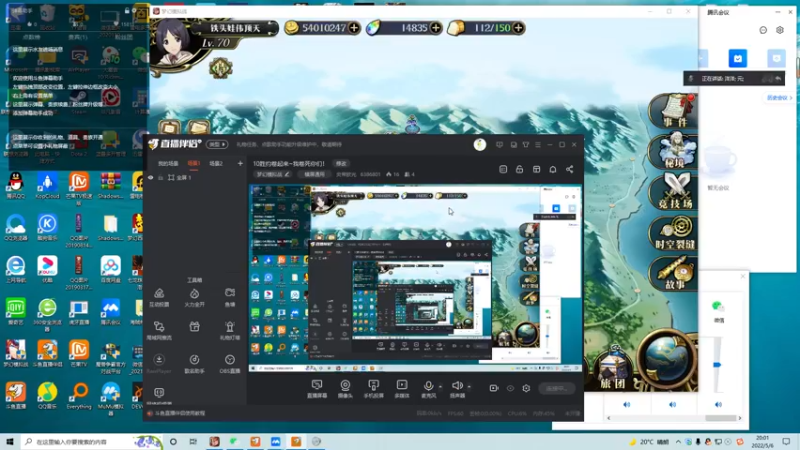The width and height of the screenshot is (800, 450).
Task: Click the player avatar portrait in the game
Action: [177, 44]
